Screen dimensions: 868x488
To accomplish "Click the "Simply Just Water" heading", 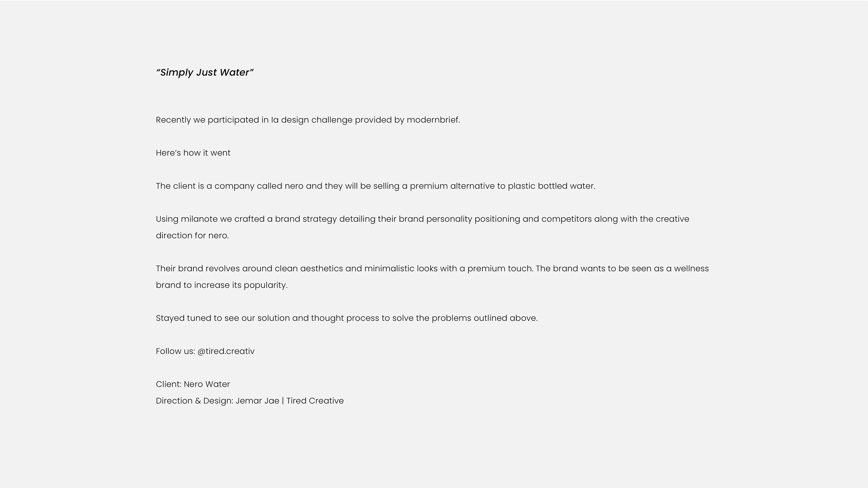I will pos(205,73).
